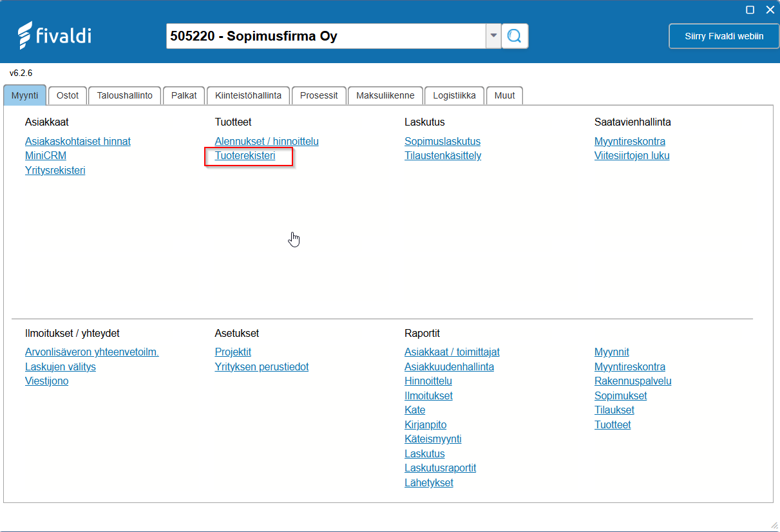
Task: Open Arvonlisäveron yhteenvetoilm. link
Action: click(x=92, y=352)
